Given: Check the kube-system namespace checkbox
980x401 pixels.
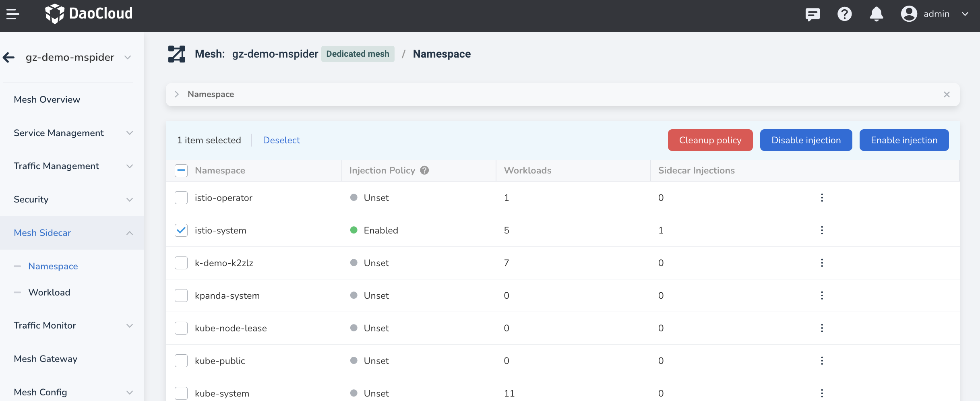Looking at the screenshot, I should 181,393.
